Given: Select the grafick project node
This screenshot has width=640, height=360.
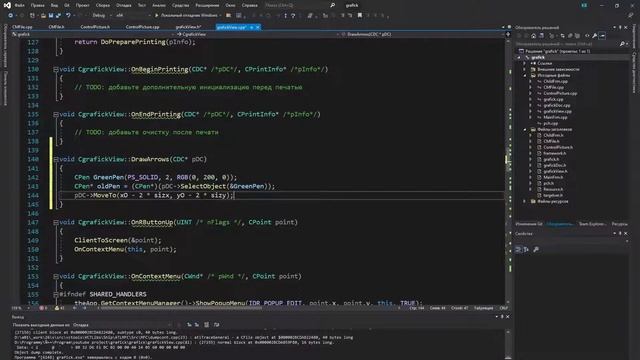Looking at the screenshot, I should tap(538, 58).
